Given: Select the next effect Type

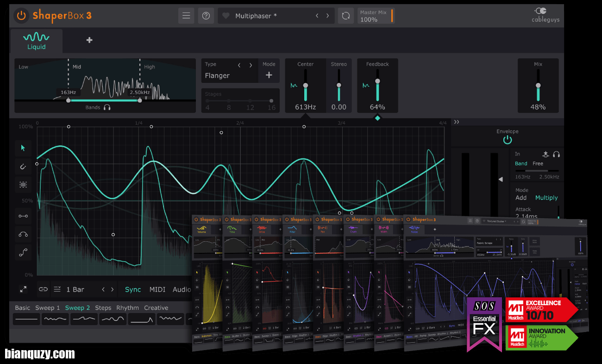Looking at the screenshot, I should pos(251,65).
